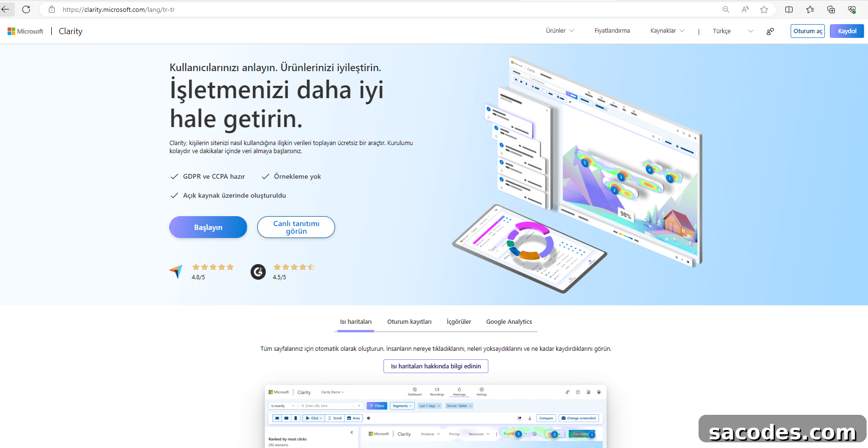Click the Başlayın button

(208, 227)
